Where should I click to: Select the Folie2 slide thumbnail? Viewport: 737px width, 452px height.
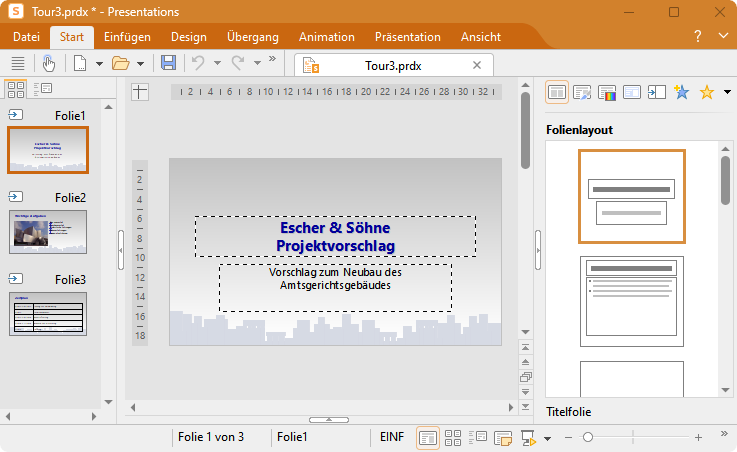click(48, 232)
